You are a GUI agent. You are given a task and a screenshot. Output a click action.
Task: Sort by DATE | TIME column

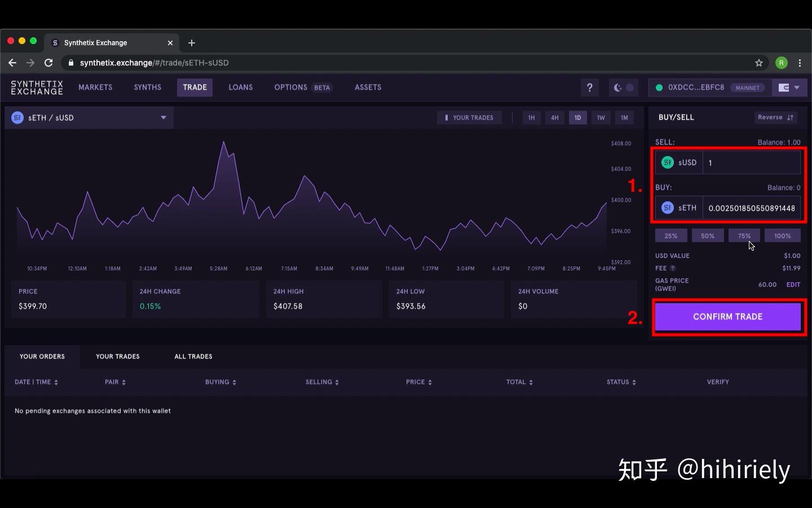37,382
